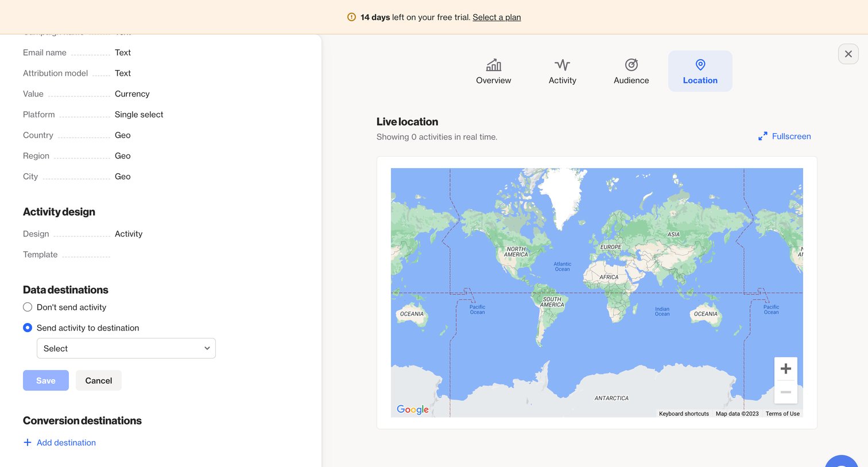Click the 'Geo' value for City

[x=123, y=176]
